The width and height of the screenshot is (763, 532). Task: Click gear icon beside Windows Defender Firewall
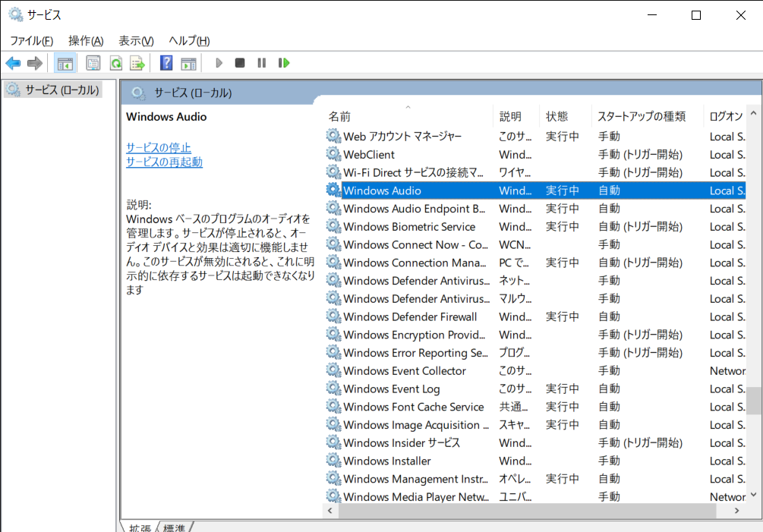coord(333,316)
